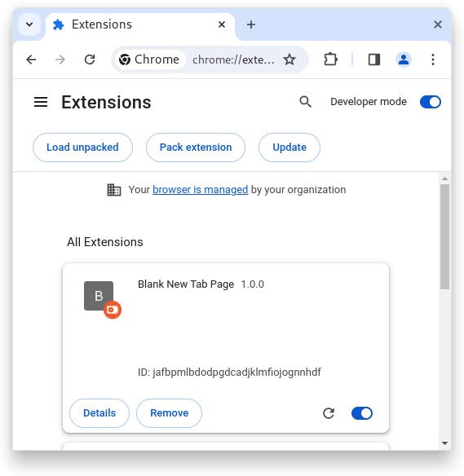Open the side panel
464x476 pixels.
(373, 59)
